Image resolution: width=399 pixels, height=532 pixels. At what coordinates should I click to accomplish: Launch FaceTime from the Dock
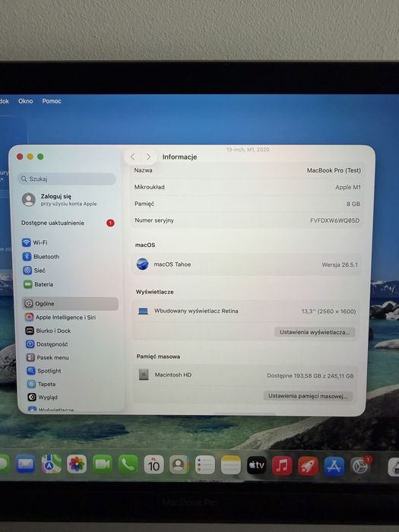pyautogui.click(x=103, y=464)
